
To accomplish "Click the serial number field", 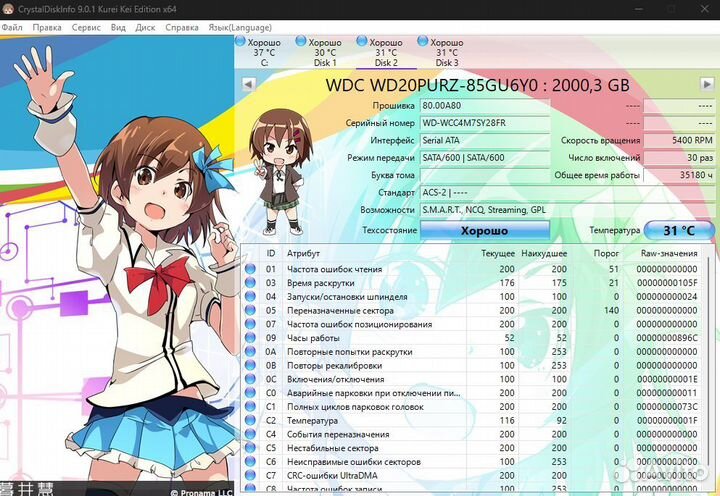I will [484, 123].
